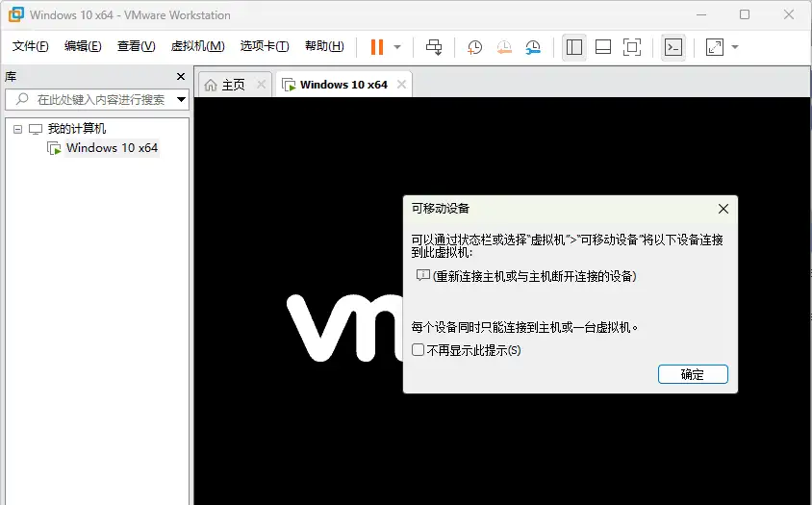Check the 不再显示此提示(S) checkbox

click(x=418, y=349)
